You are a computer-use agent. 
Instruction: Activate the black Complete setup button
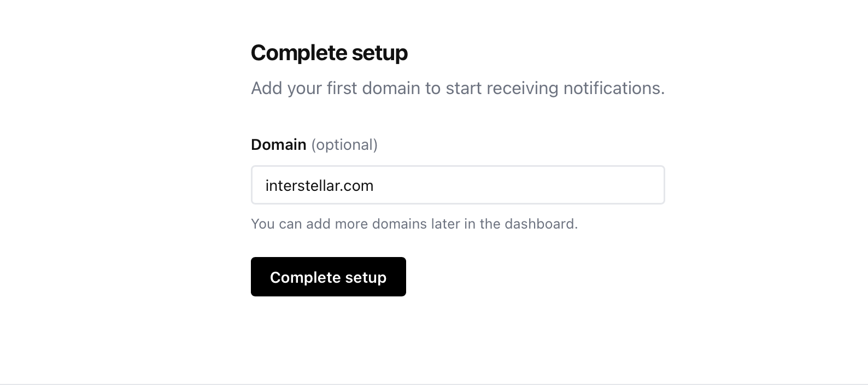[328, 277]
